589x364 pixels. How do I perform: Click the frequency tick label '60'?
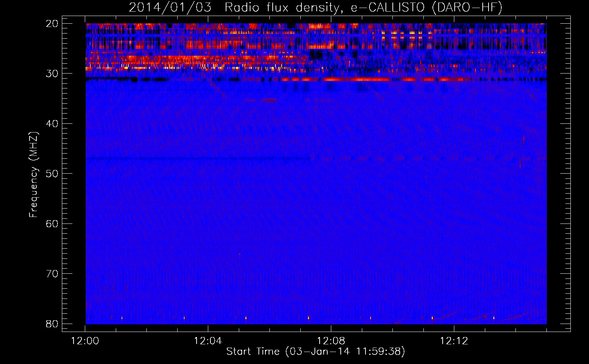tap(52, 224)
